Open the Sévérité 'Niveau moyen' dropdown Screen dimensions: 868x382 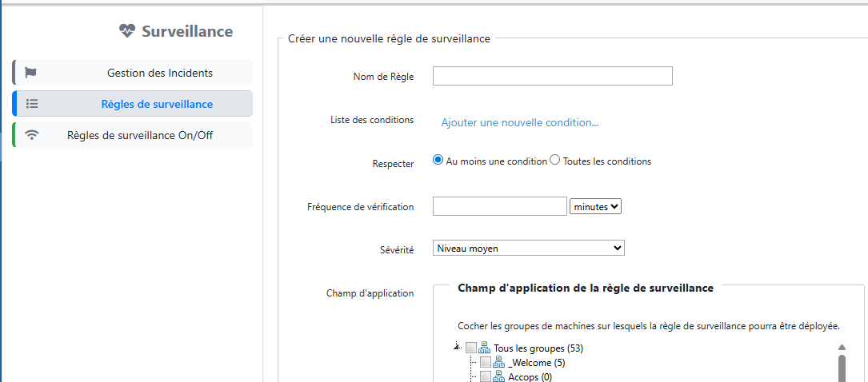coord(528,249)
